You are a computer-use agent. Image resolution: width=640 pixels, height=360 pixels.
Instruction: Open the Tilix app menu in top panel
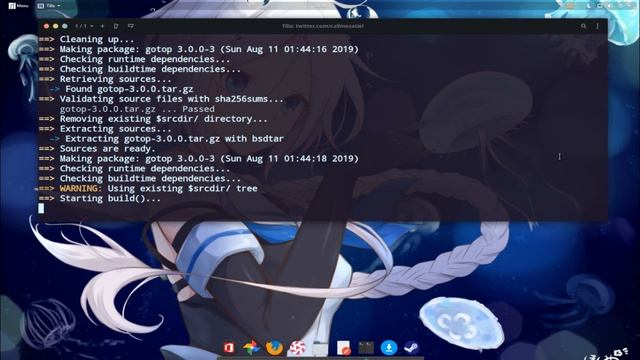pyautogui.click(x=49, y=6)
